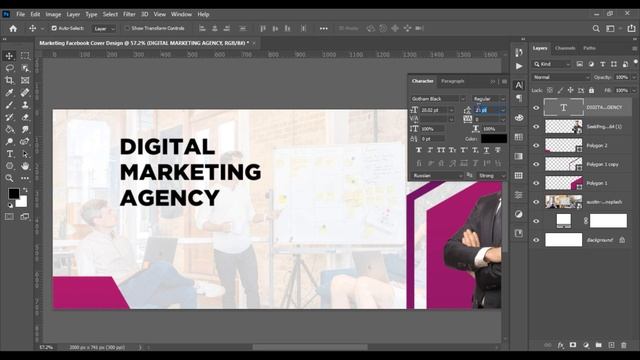The height and width of the screenshot is (360, 640).
Task: Select the Lasso tool
Action: click(x=9, y=68)
